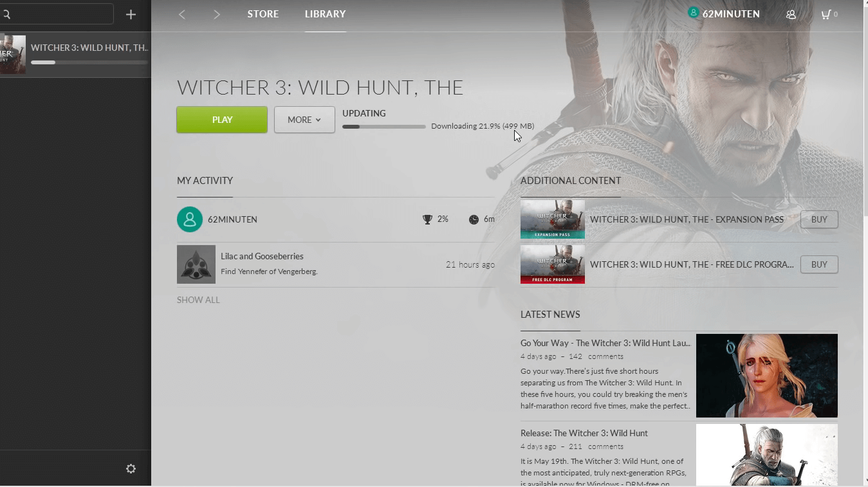868x487 pixels.
Task: Open settings gear in sidebar
Action: pos(131,469)
